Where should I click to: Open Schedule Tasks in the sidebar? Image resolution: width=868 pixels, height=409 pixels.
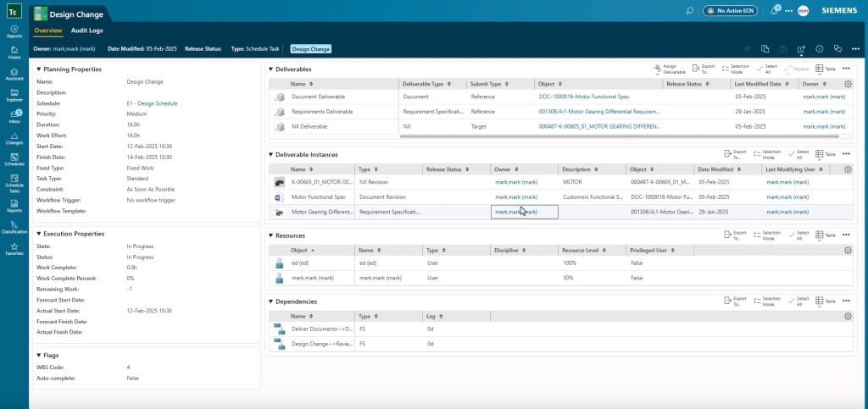14,183
